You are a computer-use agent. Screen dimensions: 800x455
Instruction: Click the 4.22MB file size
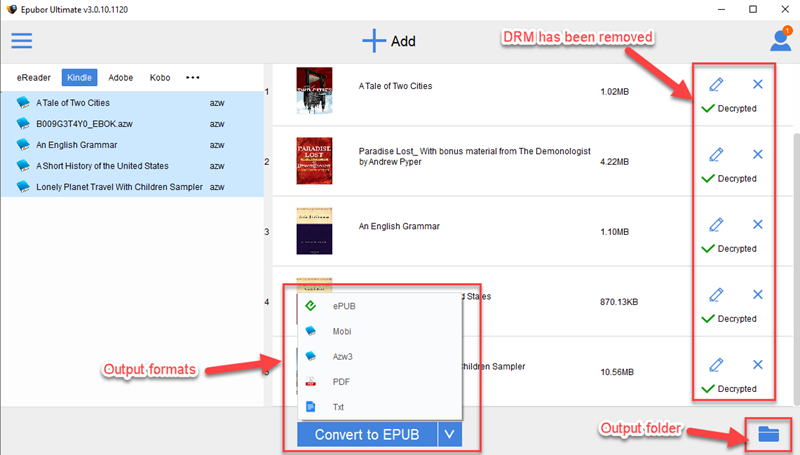pos(614,162)
